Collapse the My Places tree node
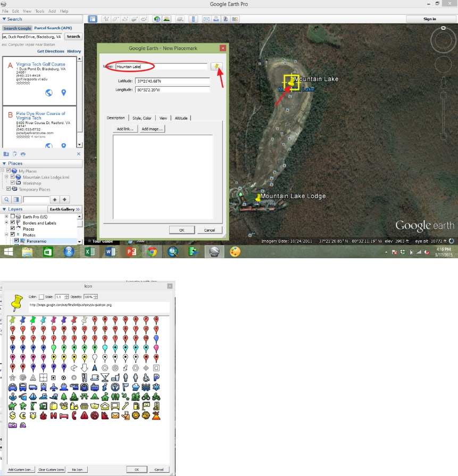Image resolution: width=458 pixels, height=476 pixels. (3, 170)
